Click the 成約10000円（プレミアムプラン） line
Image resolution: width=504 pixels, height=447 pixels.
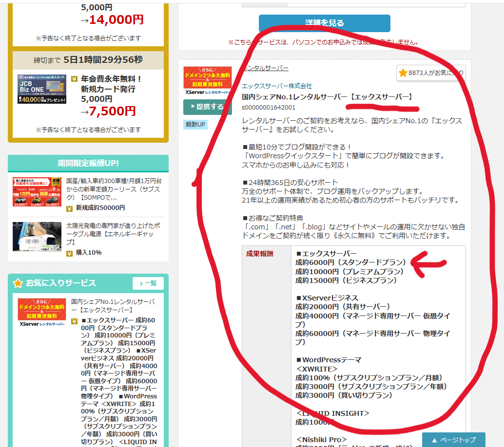click(349, 272)
